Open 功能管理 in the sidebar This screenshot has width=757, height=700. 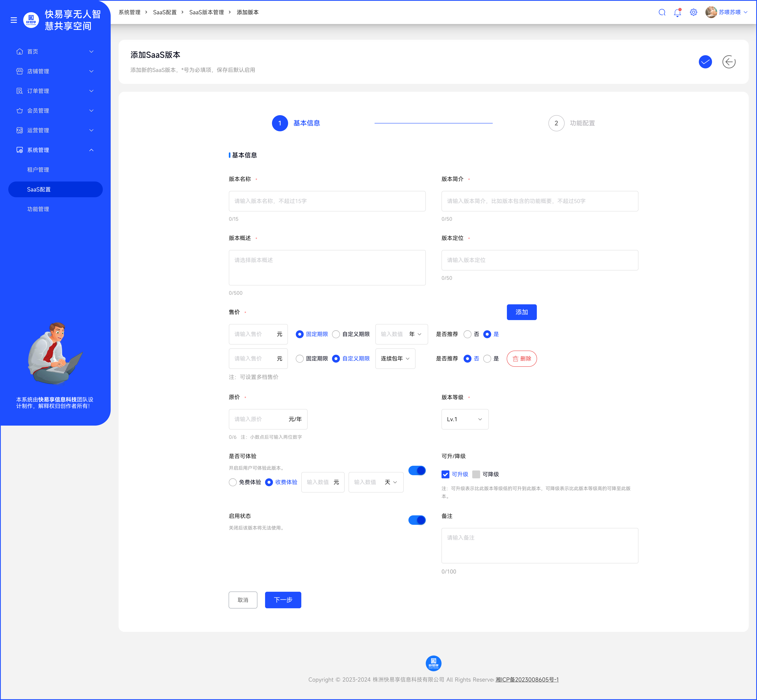click(x=38, y=209)
